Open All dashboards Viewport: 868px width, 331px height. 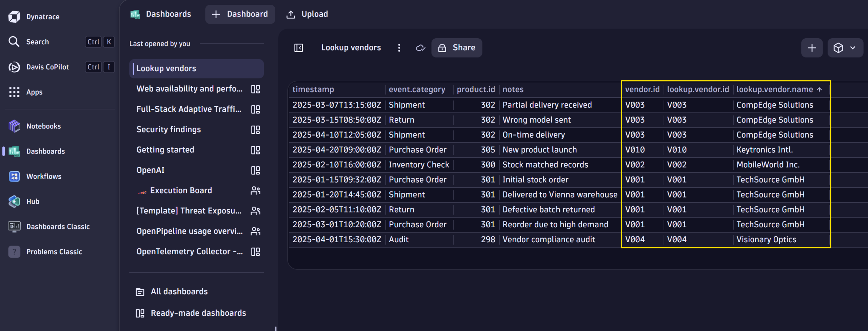[x=179, y=291]
